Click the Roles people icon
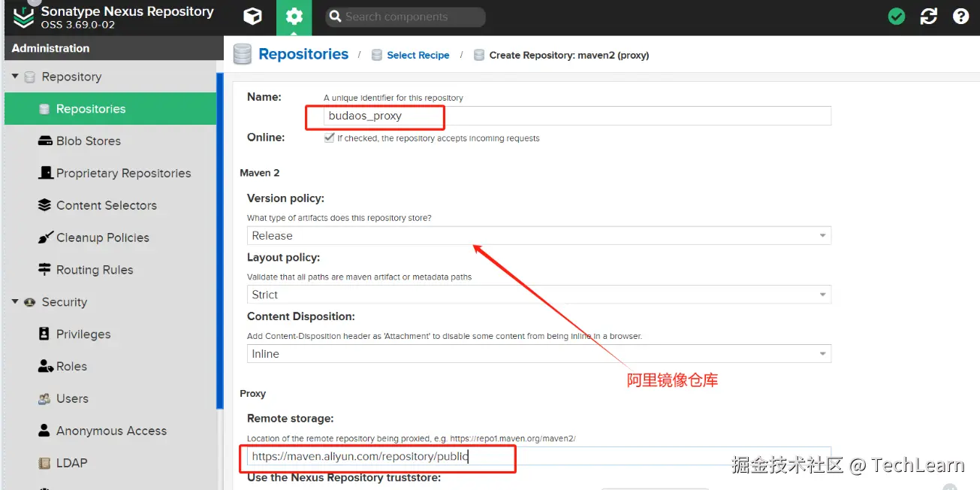 [45, 366]
